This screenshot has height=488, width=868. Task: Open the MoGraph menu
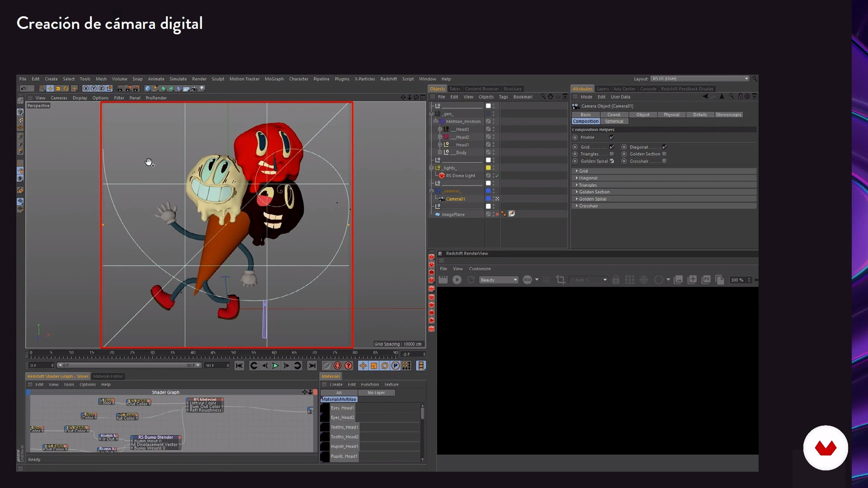(274, 79)
